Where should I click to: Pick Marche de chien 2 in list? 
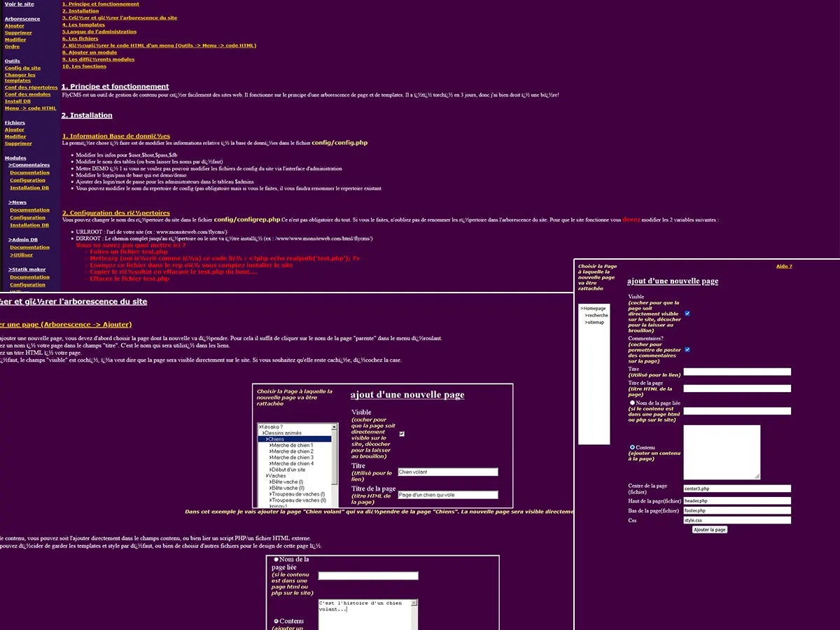pyautogui.click(x=292, y=451)
